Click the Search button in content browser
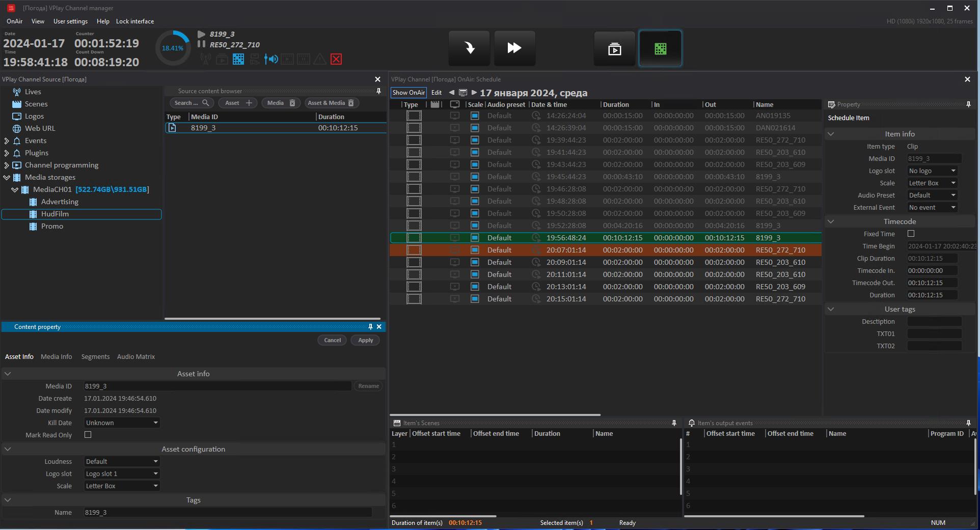 192,103
